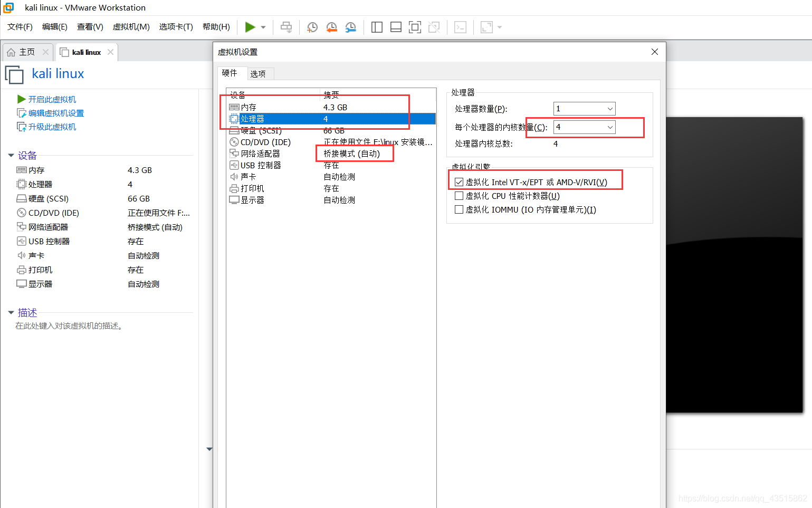The image size is (812, 508).
Task: Switch to the 主页 tab
Action: (x=27, y=52)
